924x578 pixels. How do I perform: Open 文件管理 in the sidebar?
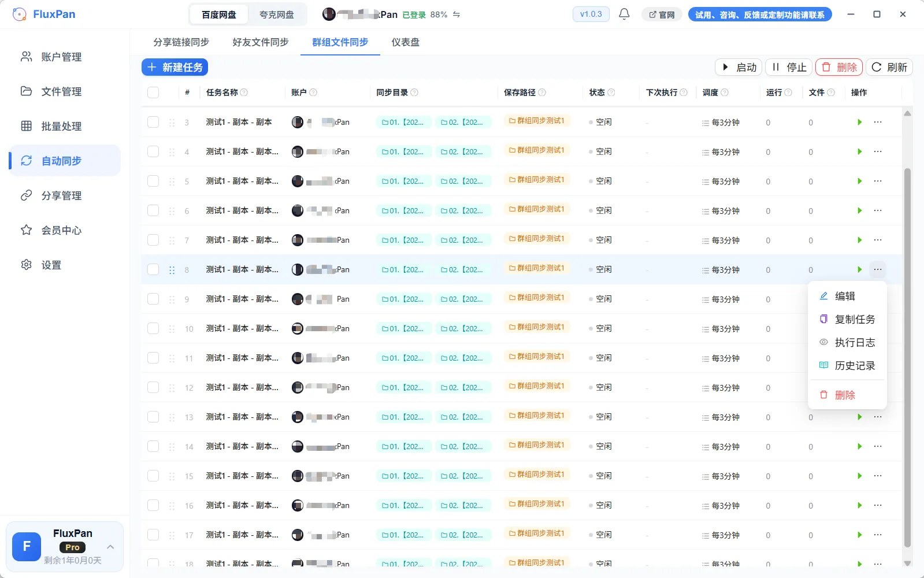65,91
